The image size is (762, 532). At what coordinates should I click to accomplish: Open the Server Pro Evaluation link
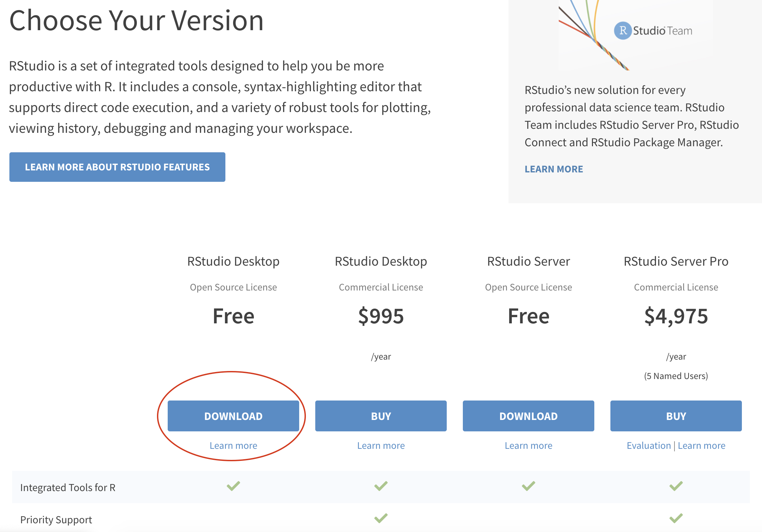coord(649,445)
